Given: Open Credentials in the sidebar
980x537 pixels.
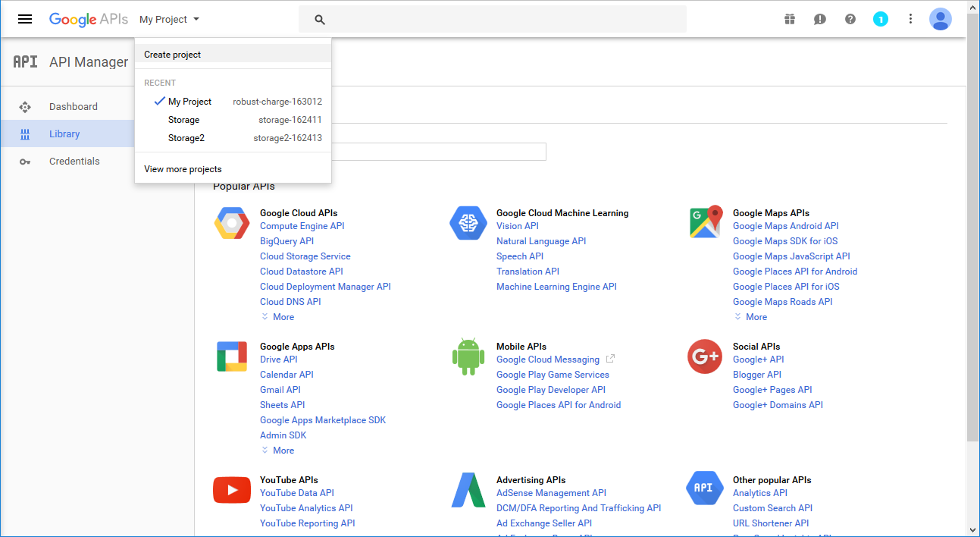Looking at the screenshot, I should point(74,162).
